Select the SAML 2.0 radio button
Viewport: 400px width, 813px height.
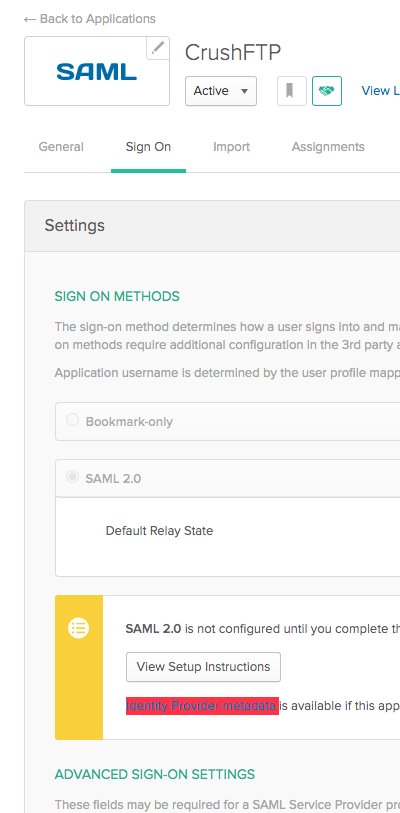pyautogui.click(x=73, y=477)
